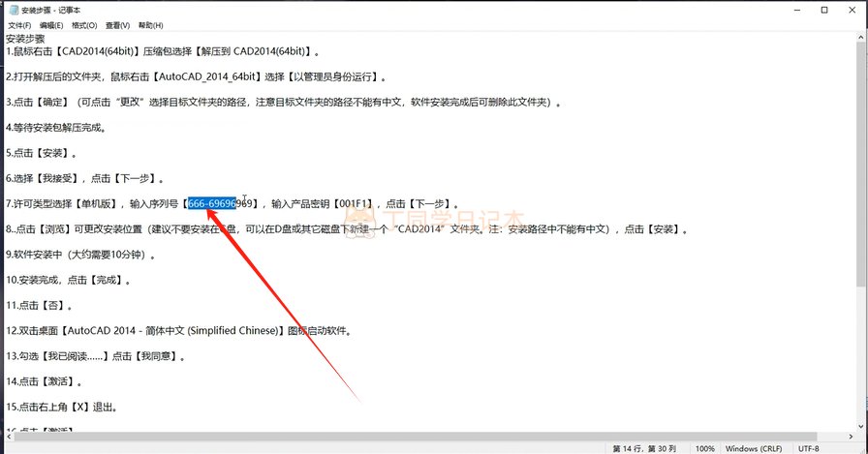Click the Windows (CRLF) status entry

point(754,448)
